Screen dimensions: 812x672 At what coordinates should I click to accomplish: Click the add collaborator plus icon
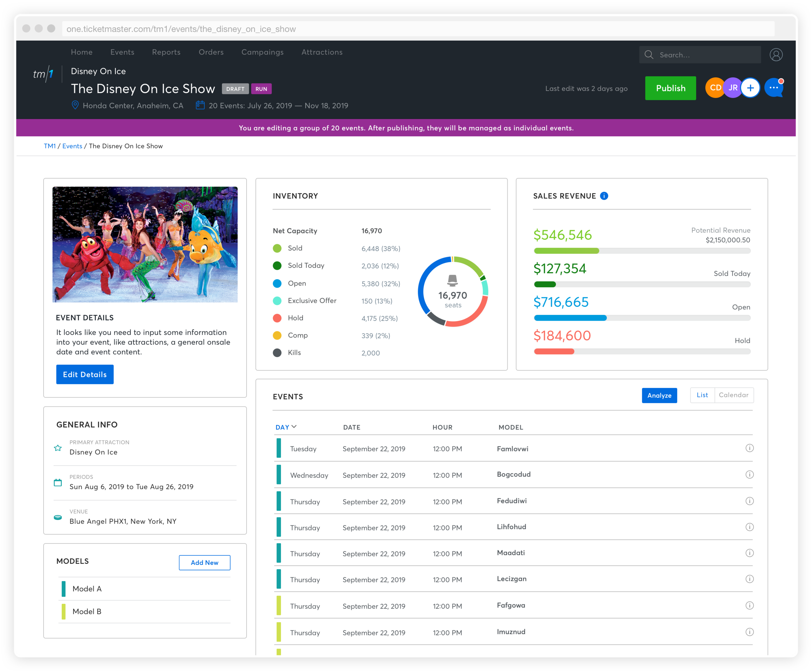coord(750,88)
